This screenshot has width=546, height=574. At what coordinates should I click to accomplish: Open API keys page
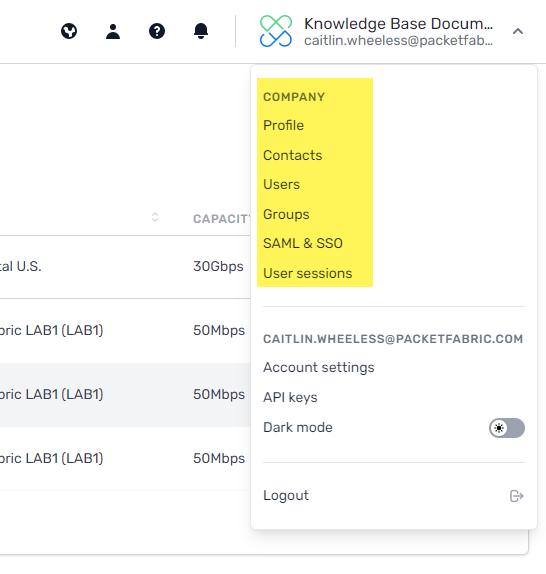pos(290,398)
